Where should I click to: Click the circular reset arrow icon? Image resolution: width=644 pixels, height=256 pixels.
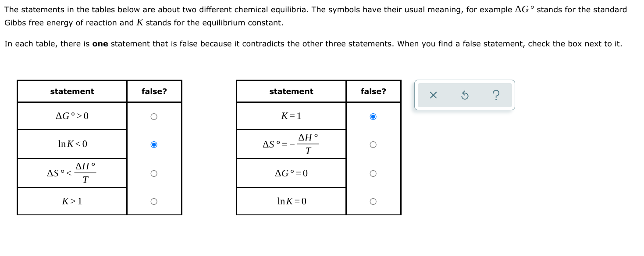tap(465, 95)
